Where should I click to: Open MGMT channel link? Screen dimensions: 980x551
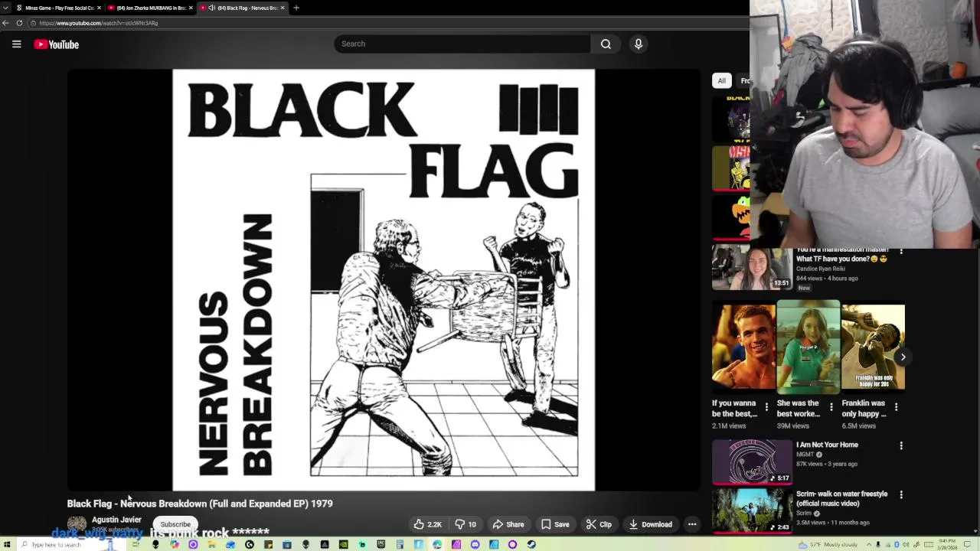(x=805, y=455)
